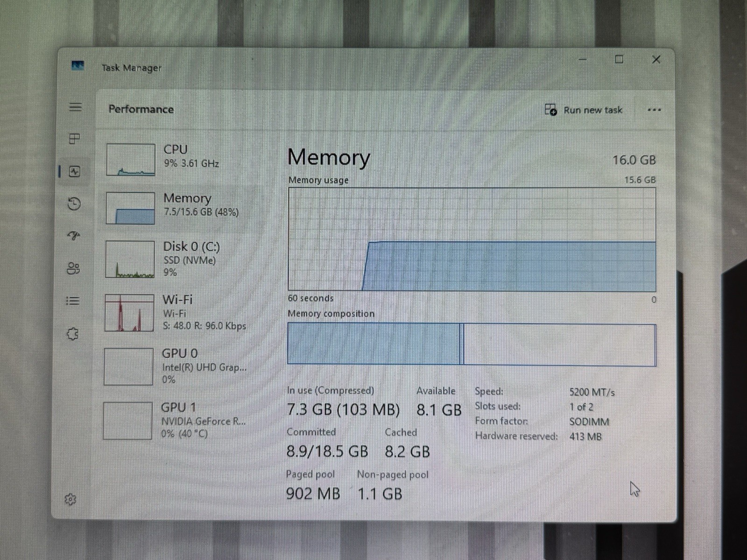This screenshot has height=560, width=747.
Task: Select the GPU 1 NVIDIA GeForce entry
Action: click(180, 420)
